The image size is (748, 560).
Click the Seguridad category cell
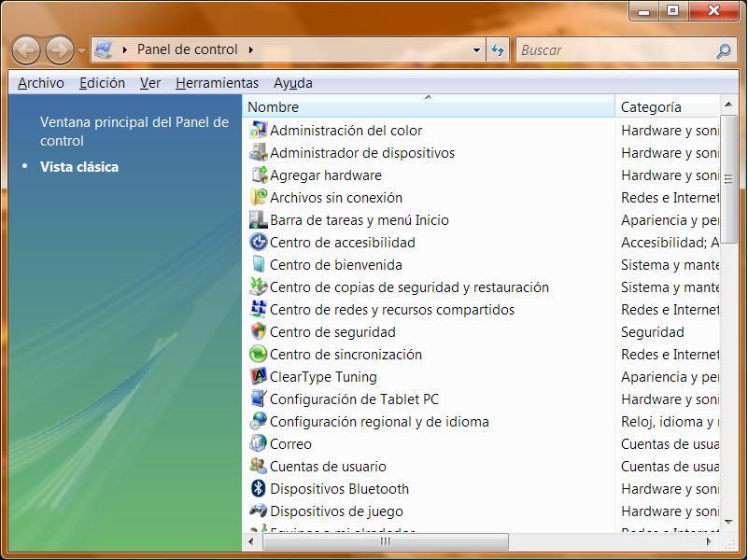[653, 331]
